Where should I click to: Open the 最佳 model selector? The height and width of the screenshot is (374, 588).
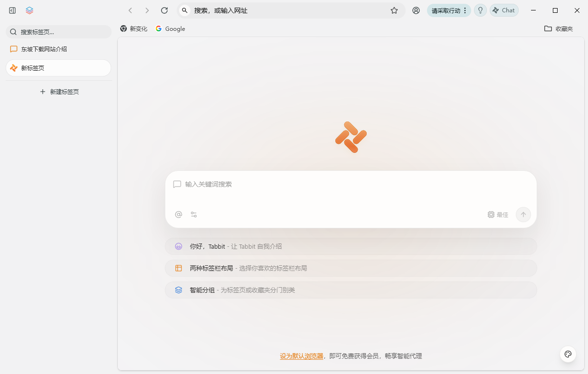click(497, 214)
